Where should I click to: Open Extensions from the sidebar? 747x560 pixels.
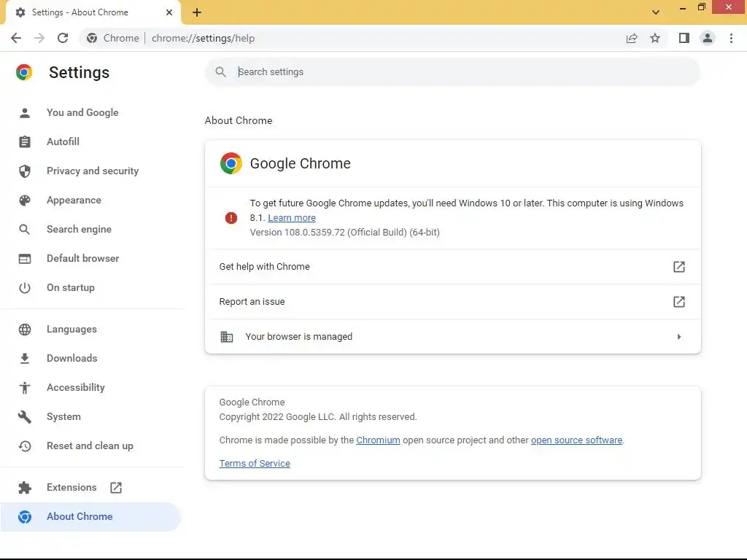coord(71,487)
